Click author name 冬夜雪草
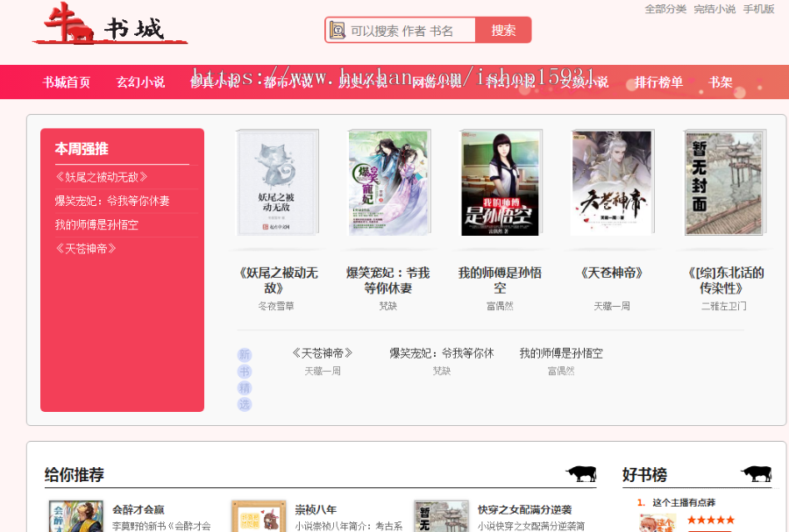This screenshot has width=789, height=532. 278,306
